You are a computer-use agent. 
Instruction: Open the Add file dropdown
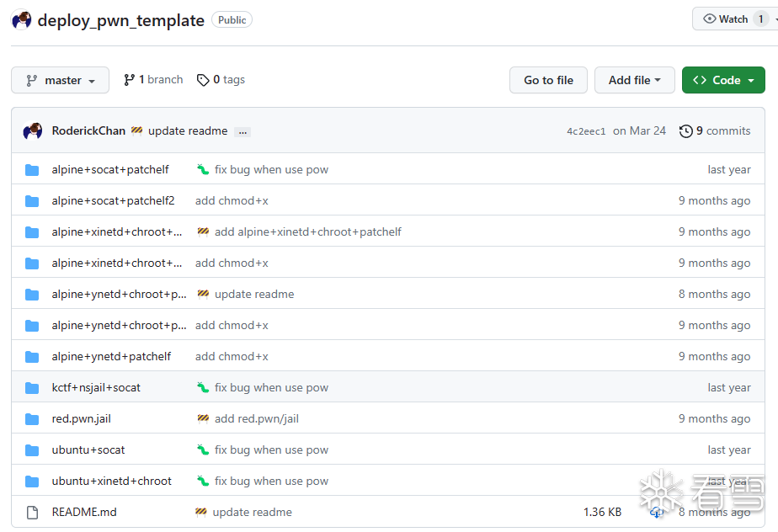coord(635,80)
